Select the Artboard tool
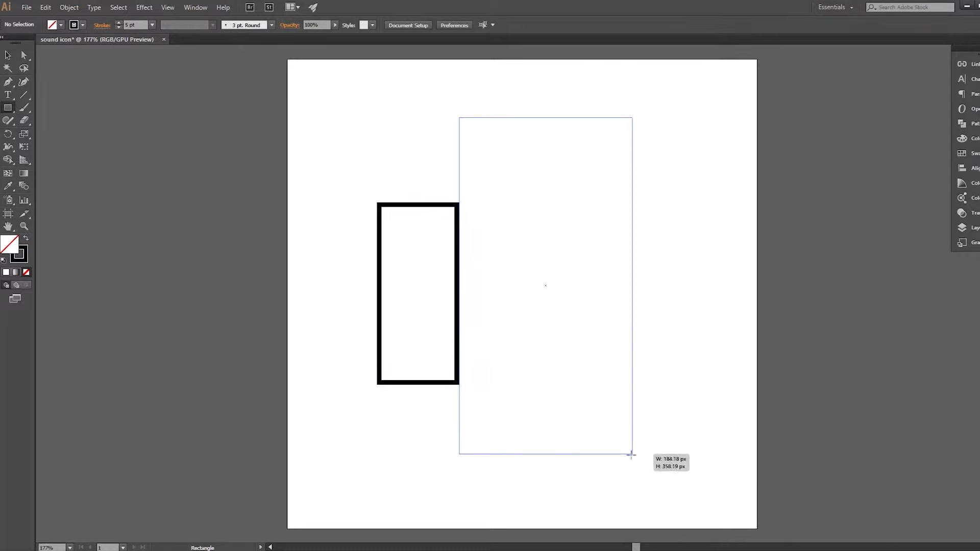 [8, 214]
